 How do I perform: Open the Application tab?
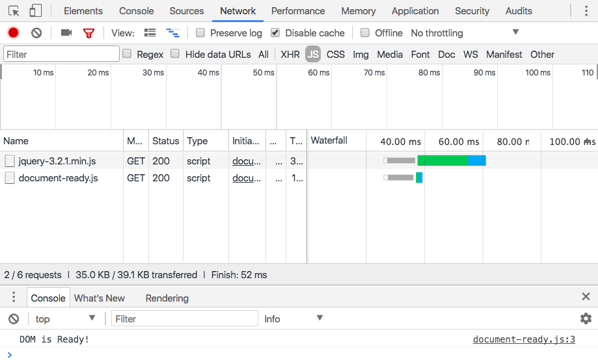[415, 11]
